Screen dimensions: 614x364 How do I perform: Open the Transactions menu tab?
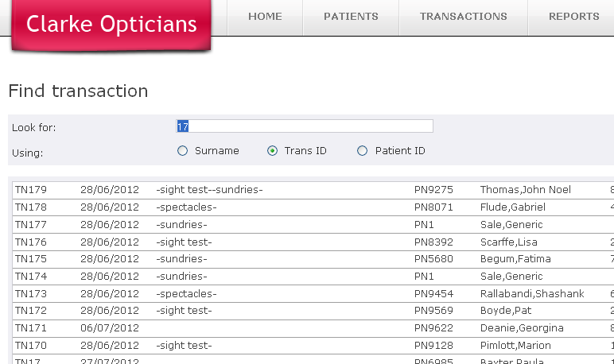tap(463, 17)
